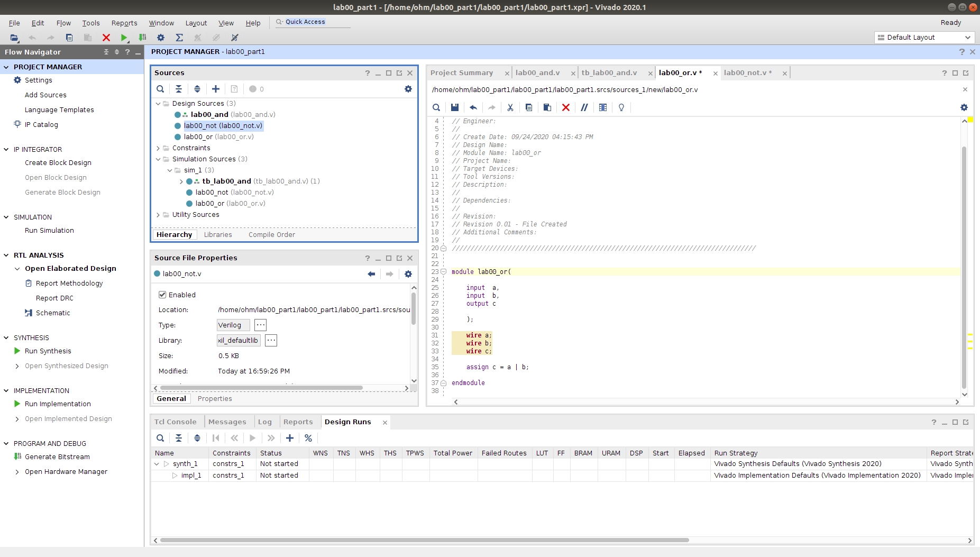Delete selection with red X in editor toolbar
This screenshot has width=980, height=557.
point(565,107)
